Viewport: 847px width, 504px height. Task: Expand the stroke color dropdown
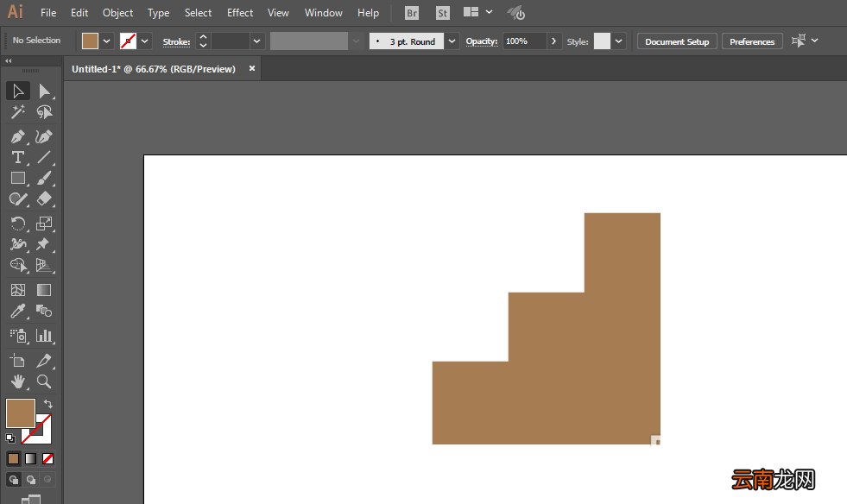(x=144, y=41)
